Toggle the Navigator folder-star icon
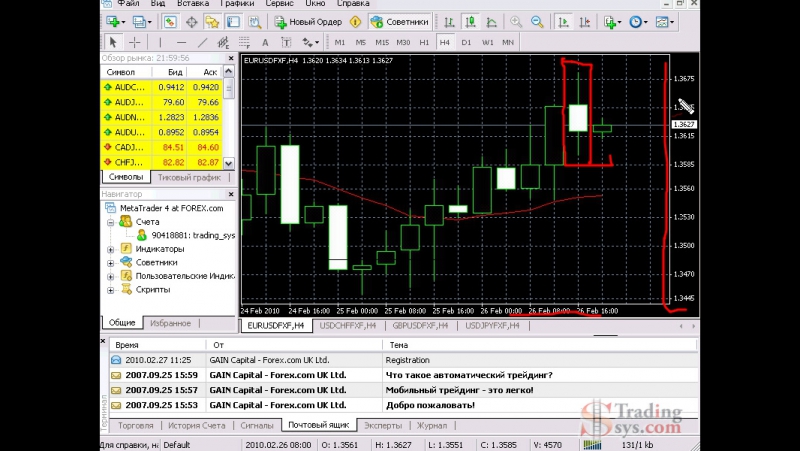 pyautogui.click(x=212, y=22)
